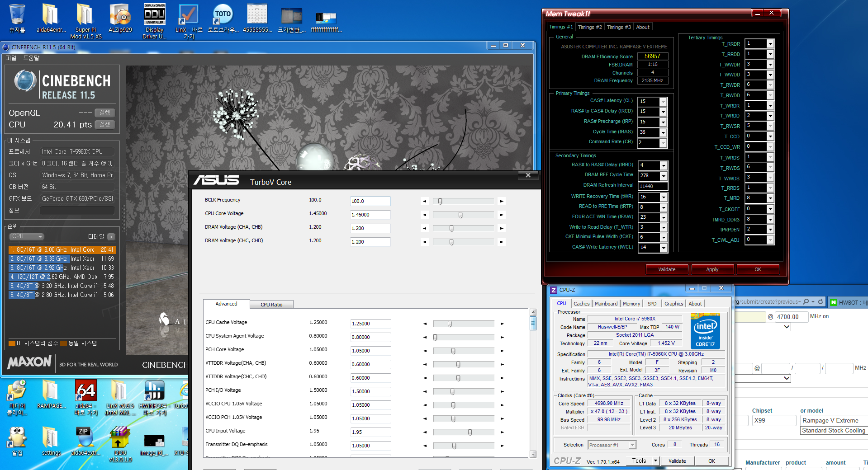Toggle Cinebench ranking details button
868x470 pixels.
tap(111, 237)
